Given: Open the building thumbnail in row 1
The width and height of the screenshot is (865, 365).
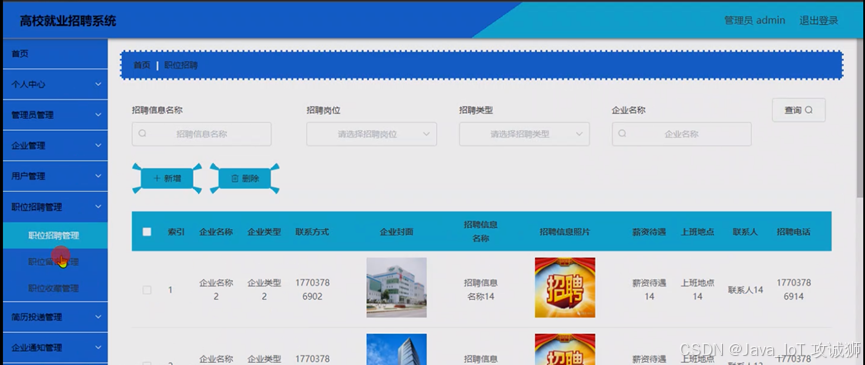Looking at the screenshot, I should coord(397,287).
